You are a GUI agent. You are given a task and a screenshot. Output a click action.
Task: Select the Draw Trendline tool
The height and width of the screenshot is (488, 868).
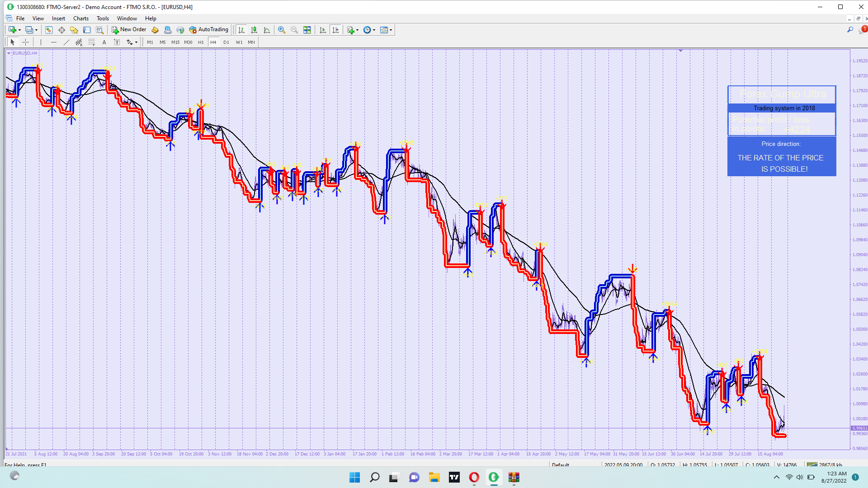click(66, 42)
